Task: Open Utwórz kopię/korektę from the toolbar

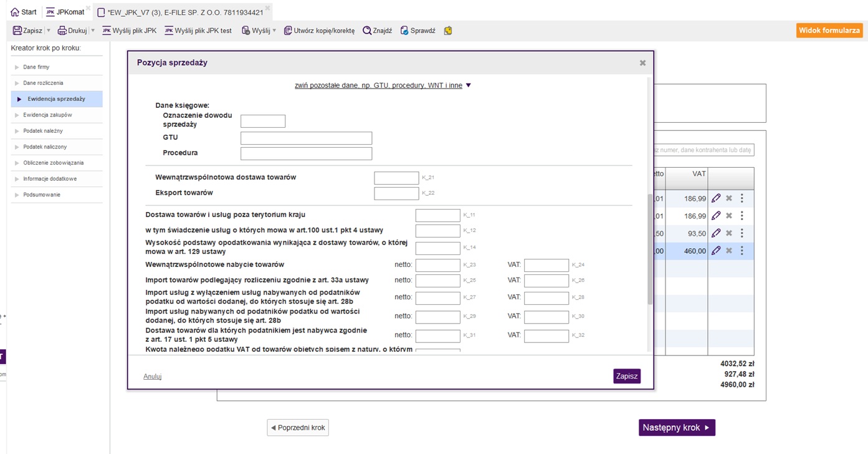Action: pos(319,31)
